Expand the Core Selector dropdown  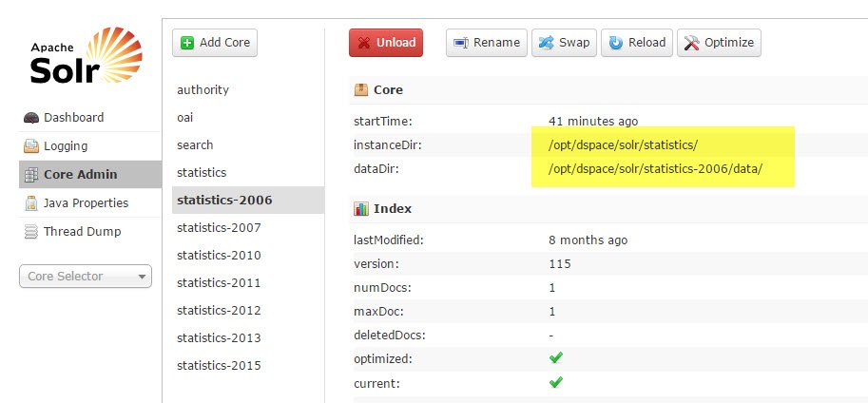click(86, 277)
